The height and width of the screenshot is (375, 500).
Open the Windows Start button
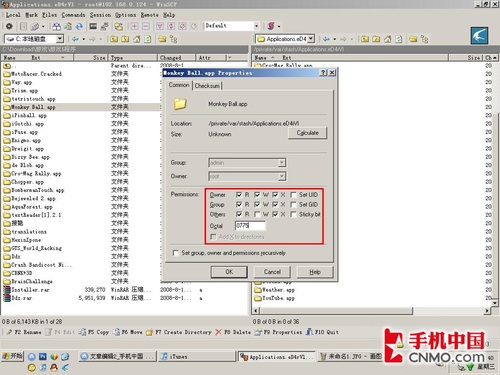(12, 356)
